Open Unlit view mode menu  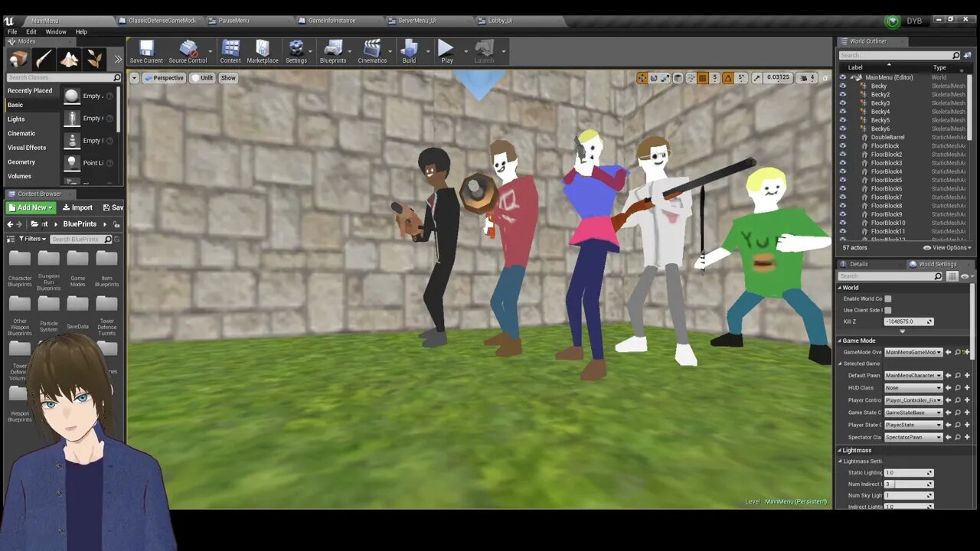tap(202, 78)
